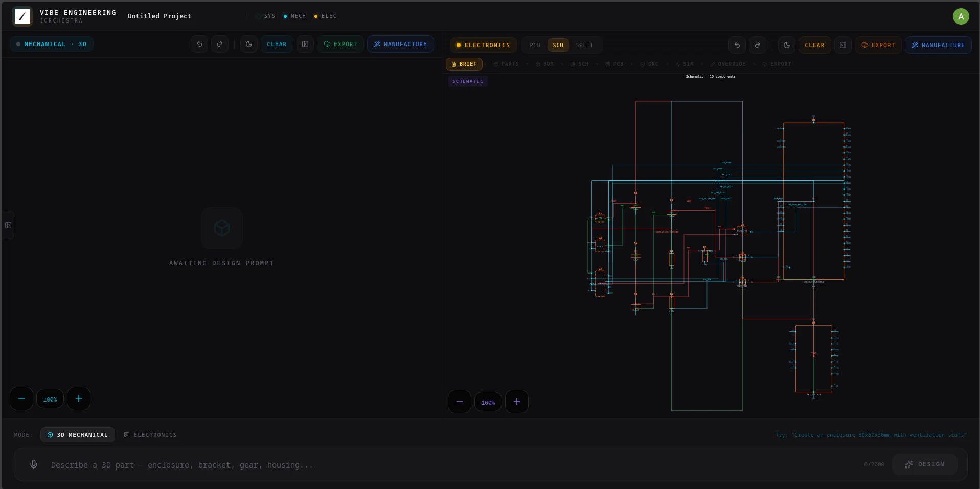Select Electronics mode option
This screenshot has height=489, width=980.
(x=150, y=435)
